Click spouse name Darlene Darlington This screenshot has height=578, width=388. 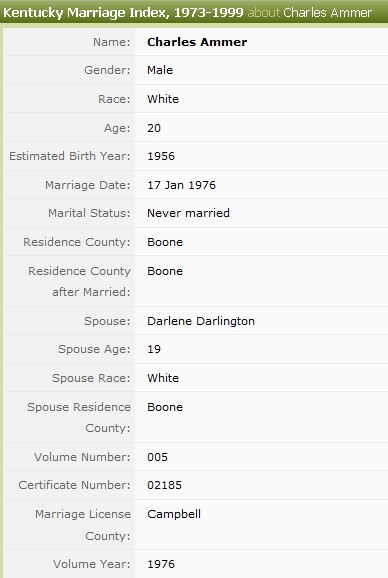tap(201, 321)
